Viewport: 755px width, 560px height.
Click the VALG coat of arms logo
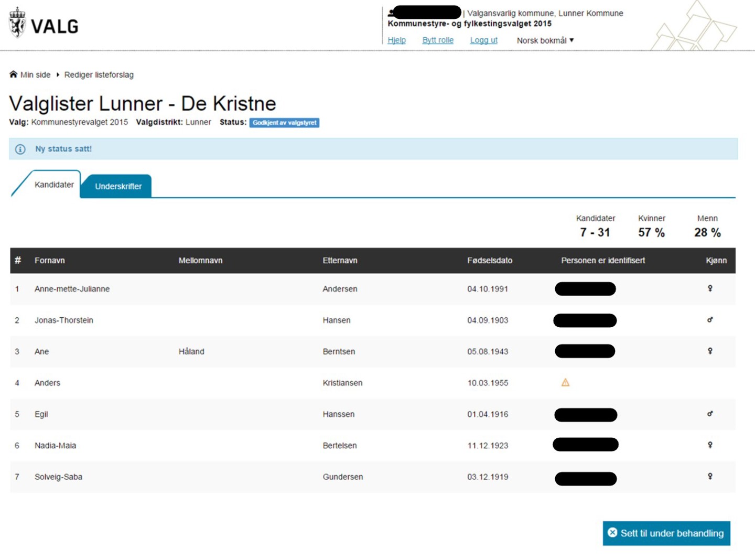click(18, 23)
